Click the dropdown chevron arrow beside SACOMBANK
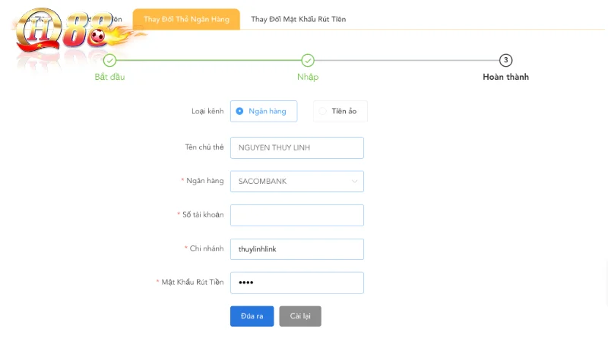The height and width of the screenshot is (364, 608). coord(354,182)
